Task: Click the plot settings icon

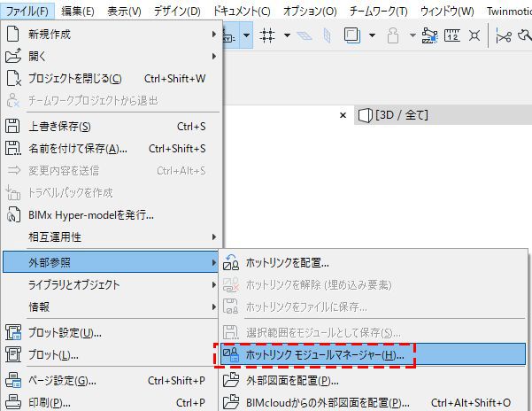Action: pos(13,332)
